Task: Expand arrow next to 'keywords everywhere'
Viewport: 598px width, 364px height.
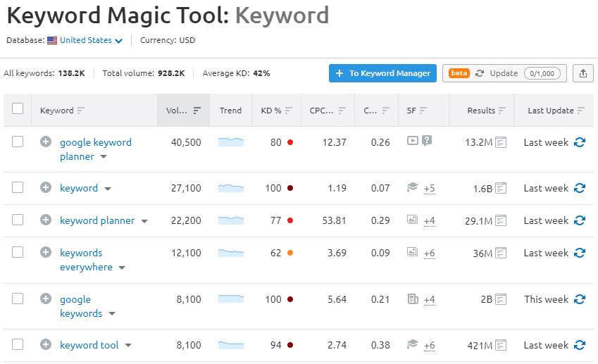Action: [x=122, y=268]
